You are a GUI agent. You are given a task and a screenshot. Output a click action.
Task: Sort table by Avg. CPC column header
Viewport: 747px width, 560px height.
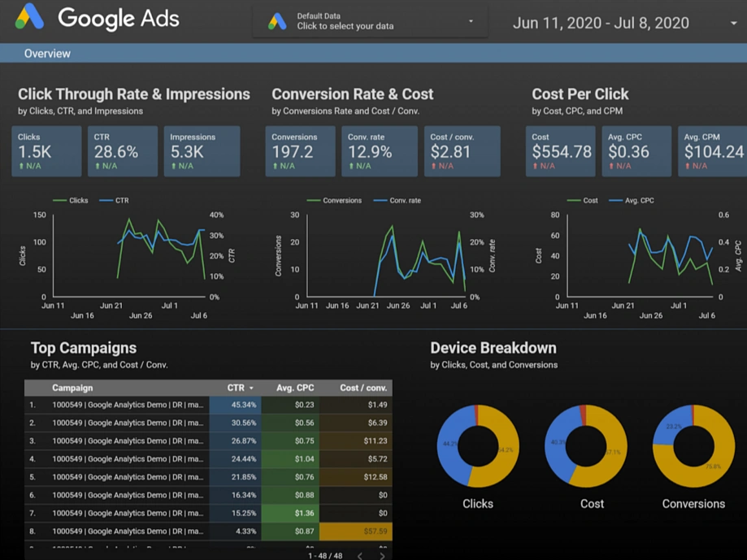coord(295,388)
